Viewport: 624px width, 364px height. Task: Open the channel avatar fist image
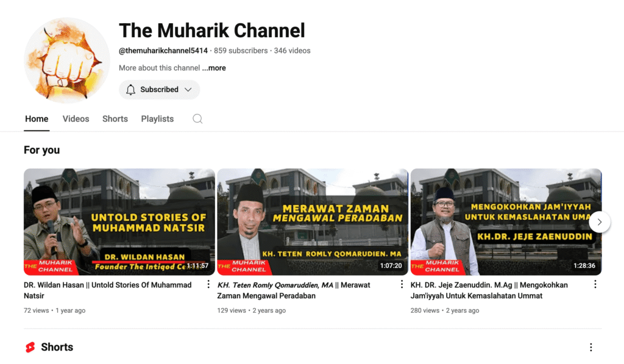[x=67, y=60]
